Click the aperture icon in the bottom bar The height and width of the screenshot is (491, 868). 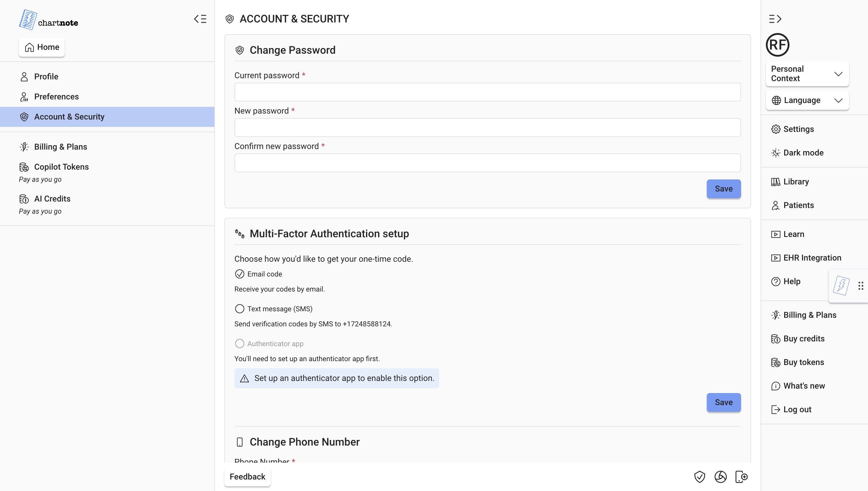coord(720,477)
